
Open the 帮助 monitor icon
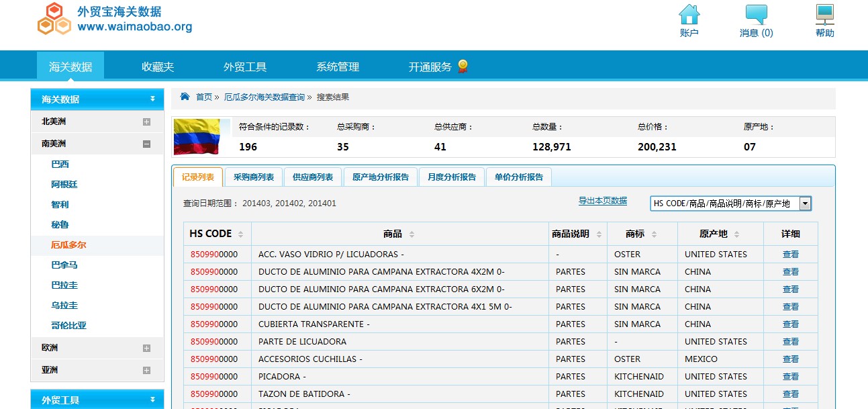[825, 15]
